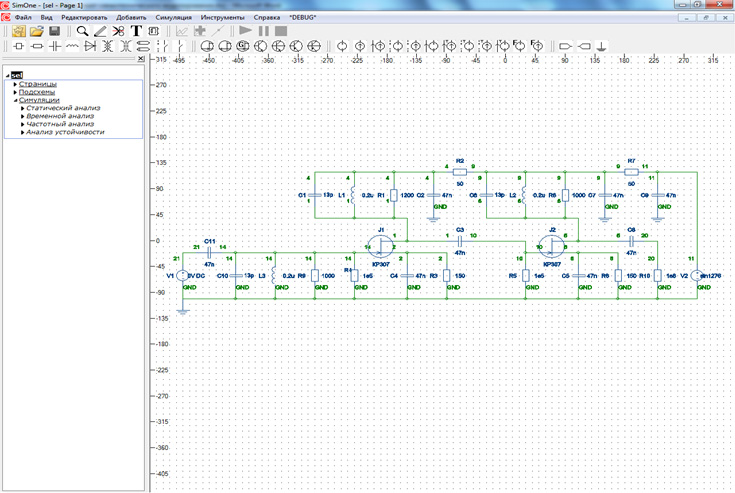Open the Добавить menu

coord(131,17)
